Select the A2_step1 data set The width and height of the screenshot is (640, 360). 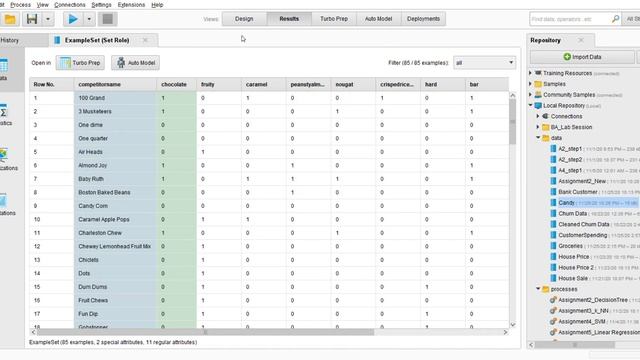[x=570, y=149]
